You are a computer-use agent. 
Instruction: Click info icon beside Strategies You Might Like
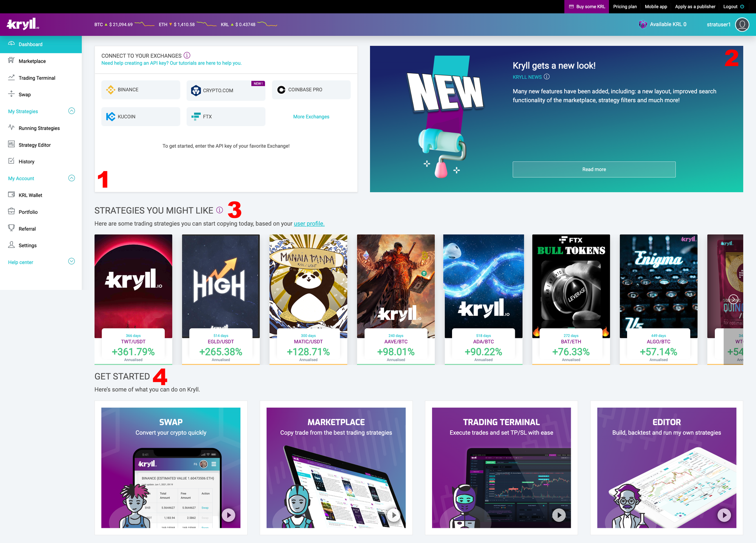[x=220, y=210]
